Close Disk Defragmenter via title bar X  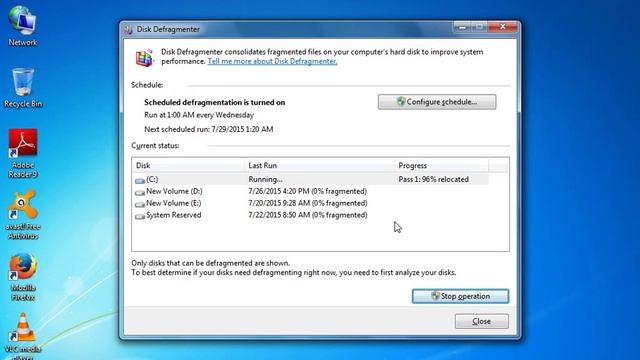[x=502, y=27]
